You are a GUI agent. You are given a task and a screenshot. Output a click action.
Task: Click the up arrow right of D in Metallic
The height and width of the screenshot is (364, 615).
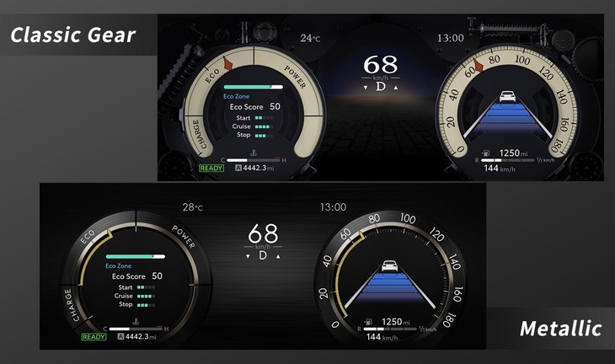pyautogui.click(x=277, y=255)
